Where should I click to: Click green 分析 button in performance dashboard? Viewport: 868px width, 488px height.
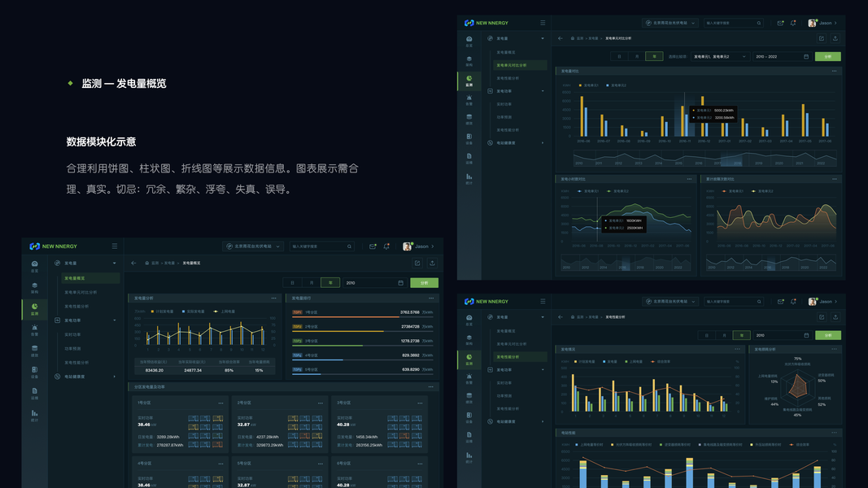pos(828,335)
